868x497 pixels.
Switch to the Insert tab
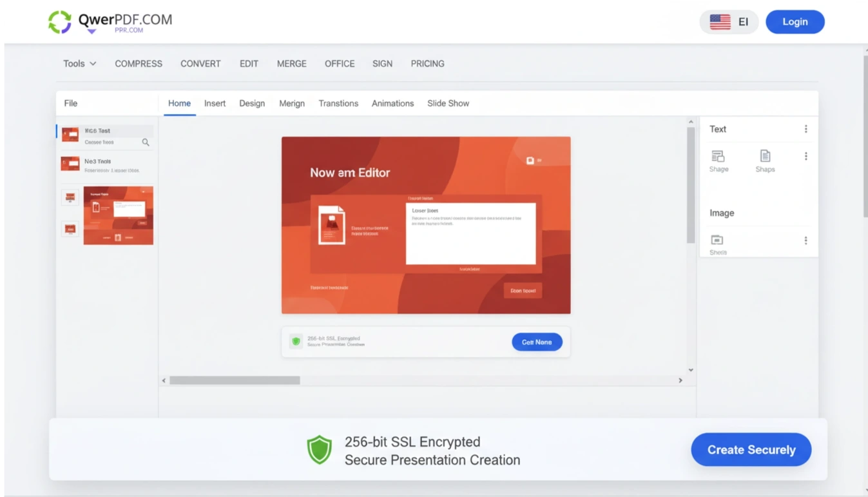click(x=215, y=103)
